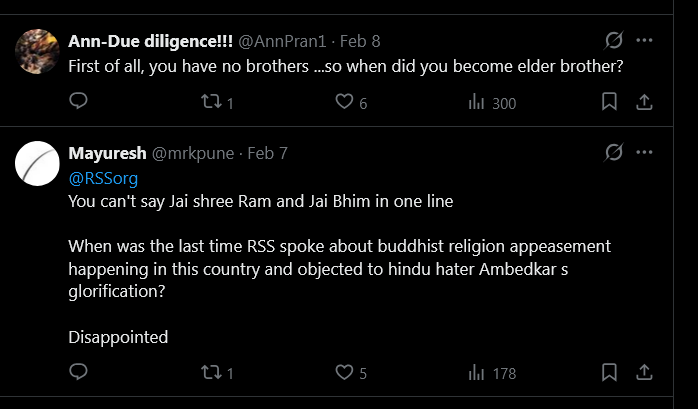Bookmark Ann-Due diligence's tweet
Image resolution: width=698 pixels, height=409 pixels.
609,102
